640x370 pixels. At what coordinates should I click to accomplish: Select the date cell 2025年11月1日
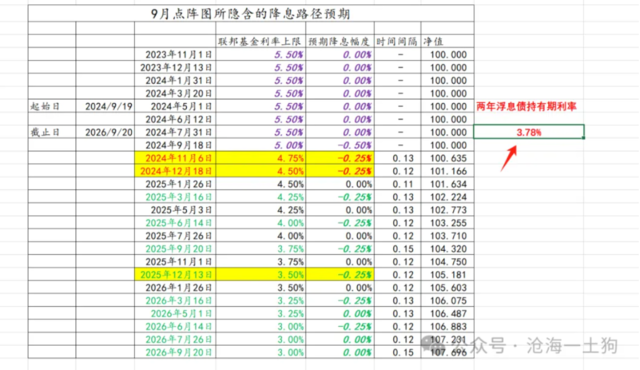tap(175, 262)
